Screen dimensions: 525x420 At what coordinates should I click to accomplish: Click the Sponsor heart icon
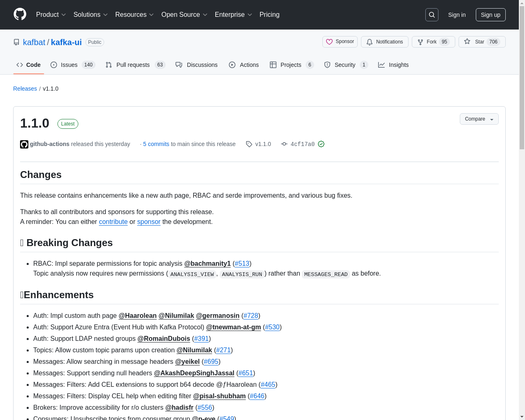[329, 42]
